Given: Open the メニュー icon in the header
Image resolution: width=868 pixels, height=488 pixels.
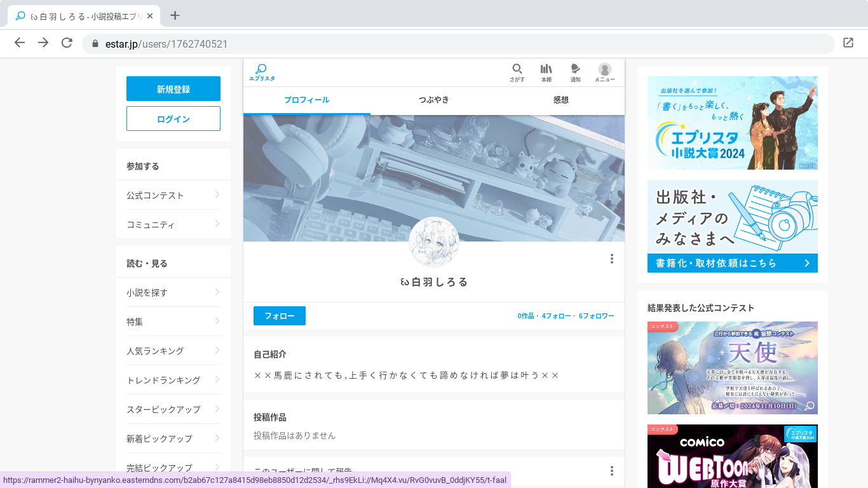Looking at the screenshot, I should click(604, 70).
